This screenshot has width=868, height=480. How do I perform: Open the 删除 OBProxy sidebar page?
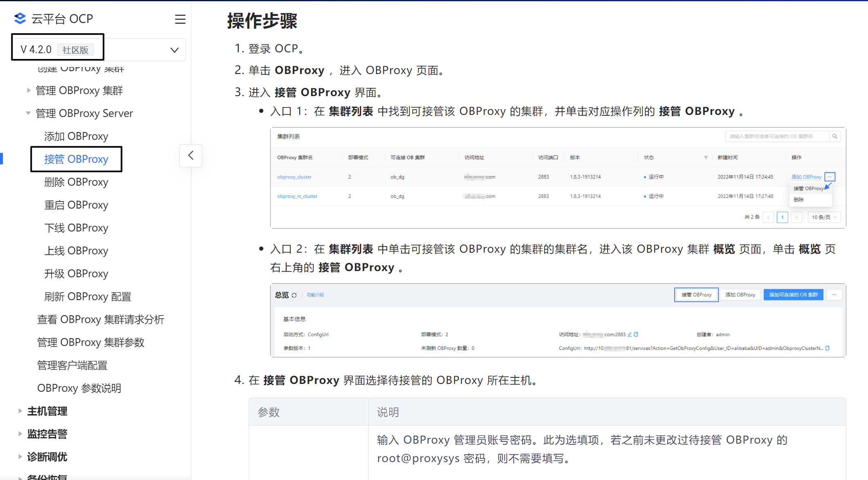tap(76, 182)
